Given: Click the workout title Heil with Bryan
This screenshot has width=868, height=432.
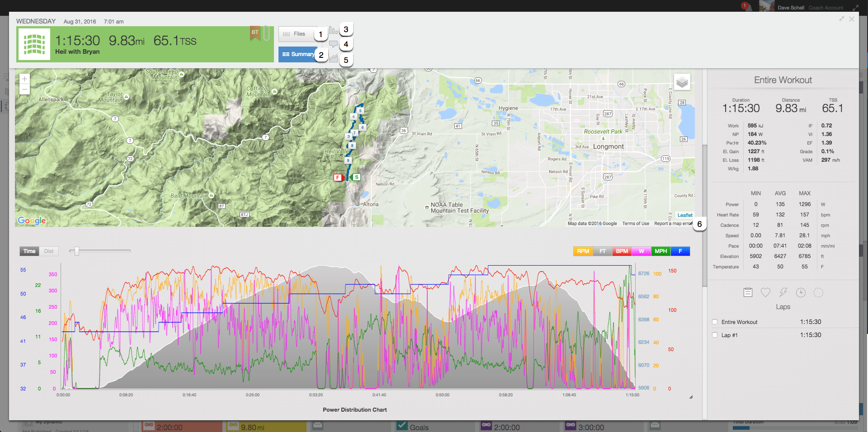Looking at the screenshot, I should pyautogui.click(x=77, y=52).
